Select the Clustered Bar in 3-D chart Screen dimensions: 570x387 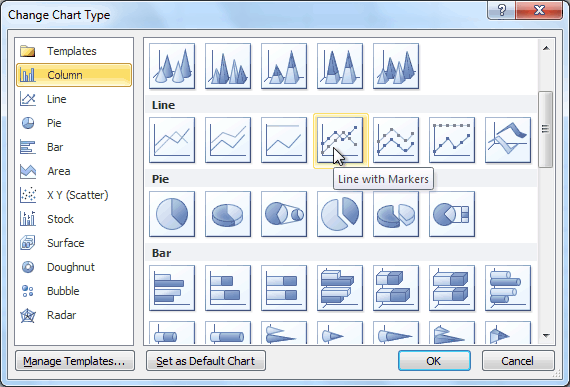[340, 288]
